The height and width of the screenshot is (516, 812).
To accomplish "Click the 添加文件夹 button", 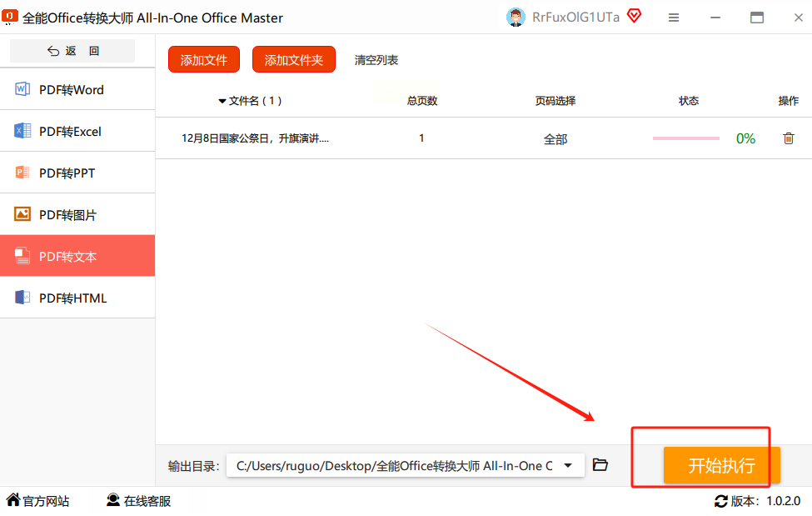I will point(294,60).
